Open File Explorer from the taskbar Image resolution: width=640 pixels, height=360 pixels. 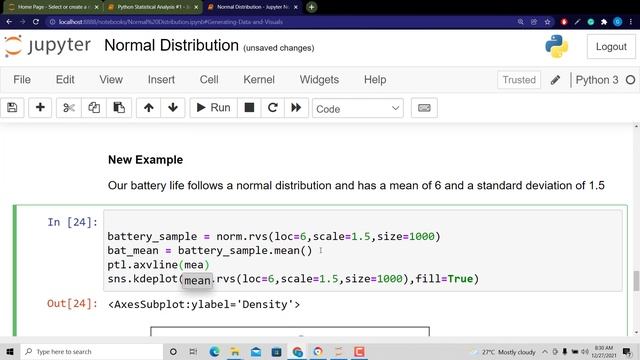point(235,351)
